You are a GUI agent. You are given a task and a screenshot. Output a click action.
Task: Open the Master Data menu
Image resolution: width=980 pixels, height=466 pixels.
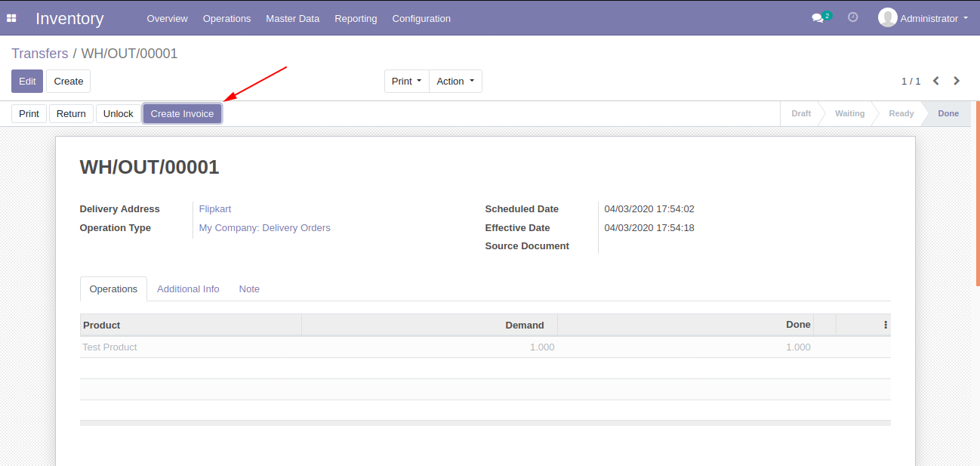coord(292,18)
